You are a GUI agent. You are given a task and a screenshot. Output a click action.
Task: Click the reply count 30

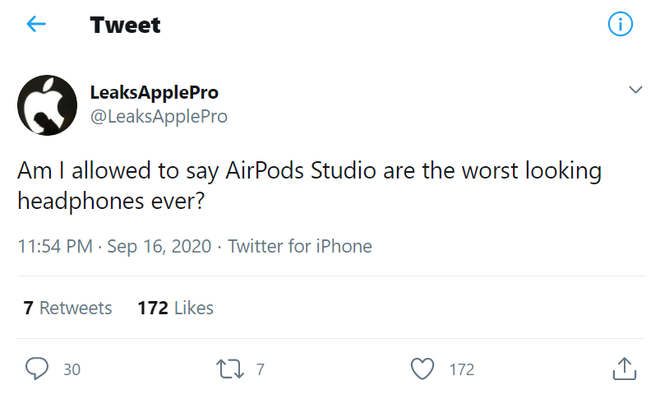coord(72,370)
